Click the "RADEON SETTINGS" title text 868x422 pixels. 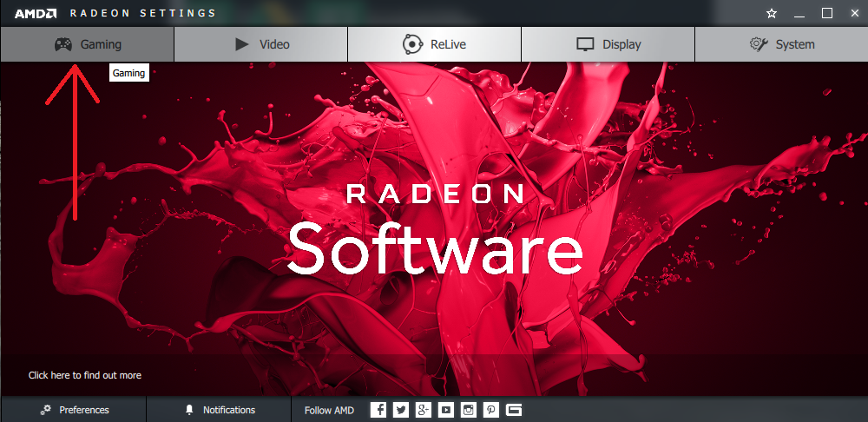coord(143,13)
